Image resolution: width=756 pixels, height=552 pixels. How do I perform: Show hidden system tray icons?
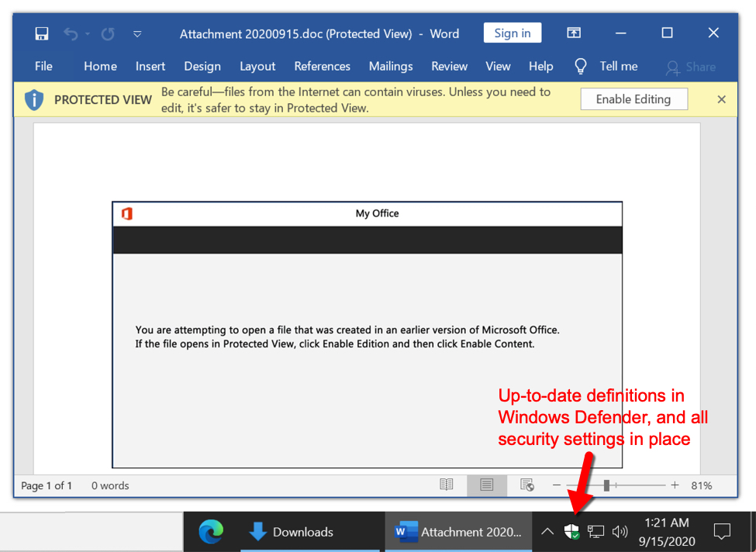tap(547, 532)
